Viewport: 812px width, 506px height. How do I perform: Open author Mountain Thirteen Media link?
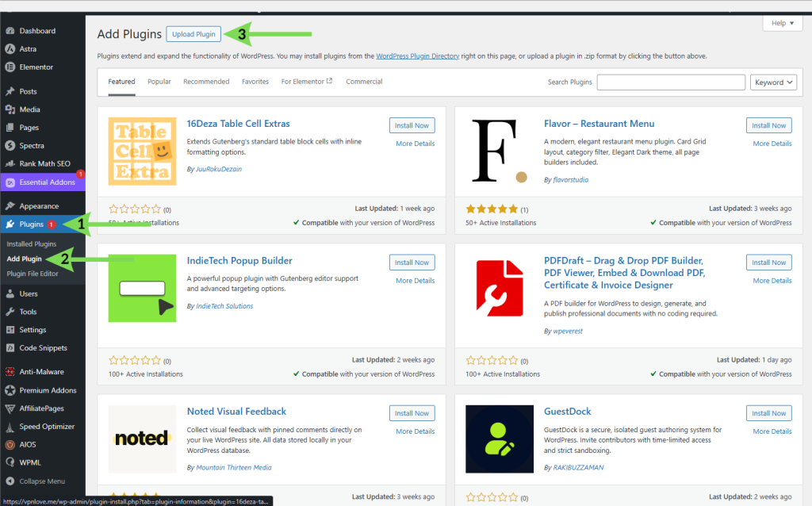pyautogui.click(x=234, y=468)
